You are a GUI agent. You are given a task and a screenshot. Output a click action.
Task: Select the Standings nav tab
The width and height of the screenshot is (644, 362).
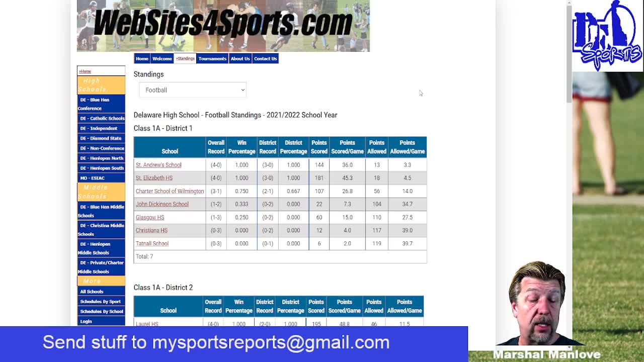[185, 59]
